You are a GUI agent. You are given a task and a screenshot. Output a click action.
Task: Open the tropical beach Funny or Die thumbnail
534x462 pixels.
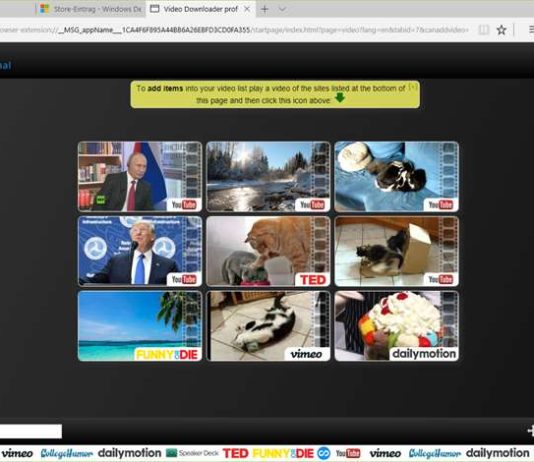pos(140,326)
